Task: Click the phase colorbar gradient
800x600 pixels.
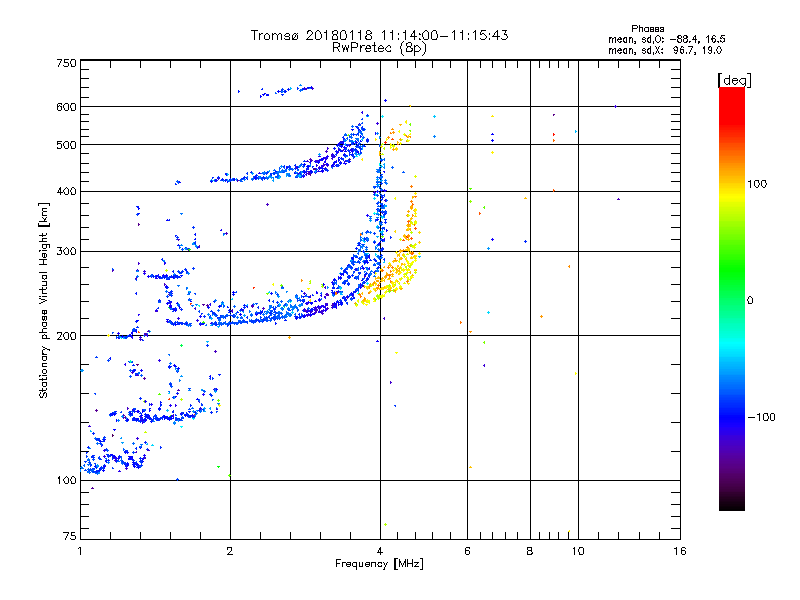Action: click(x=732, y=299)
